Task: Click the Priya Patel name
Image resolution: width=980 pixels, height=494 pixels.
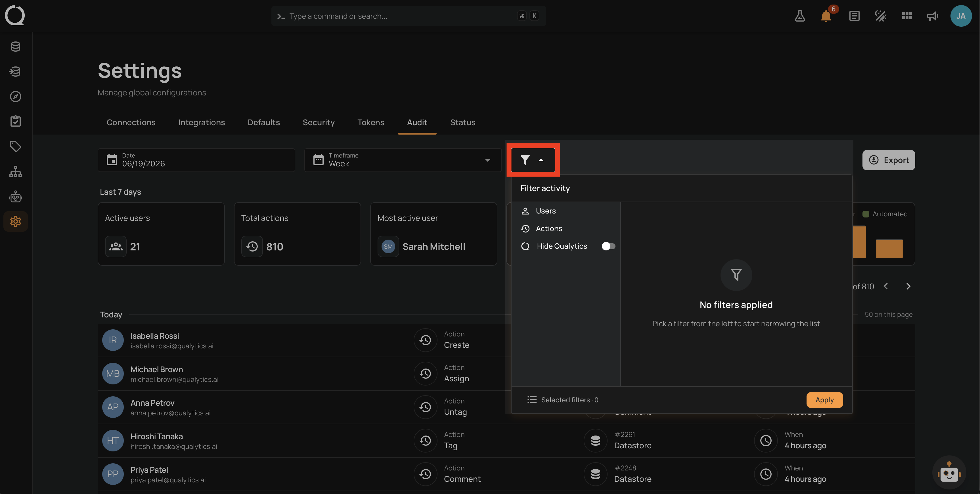Action: (x=149, y=470)
